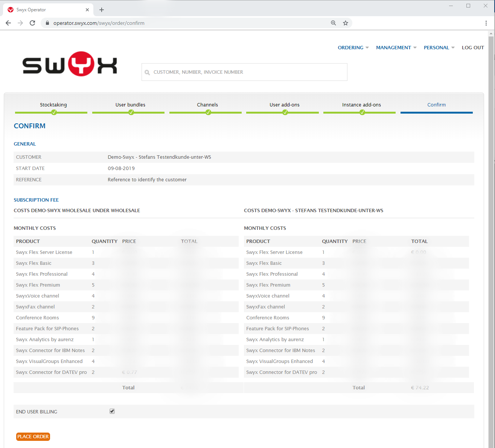Close the Swyx Operator tab

pyautogui.click(x=87, y=10)
